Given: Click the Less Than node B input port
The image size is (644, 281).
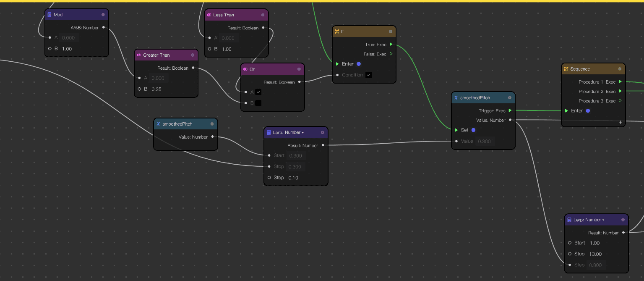Looking at the screenshot, I should pyautogui.click(x=209, y=49).
